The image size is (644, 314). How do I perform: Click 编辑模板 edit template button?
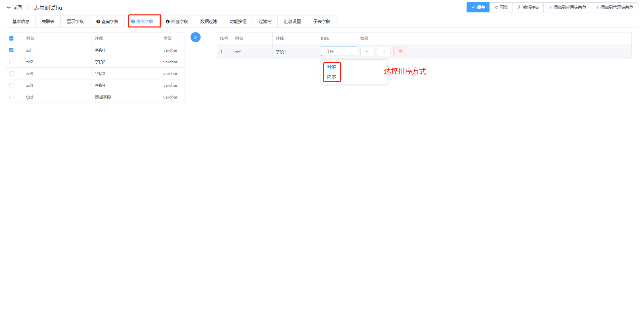point(528,7)
